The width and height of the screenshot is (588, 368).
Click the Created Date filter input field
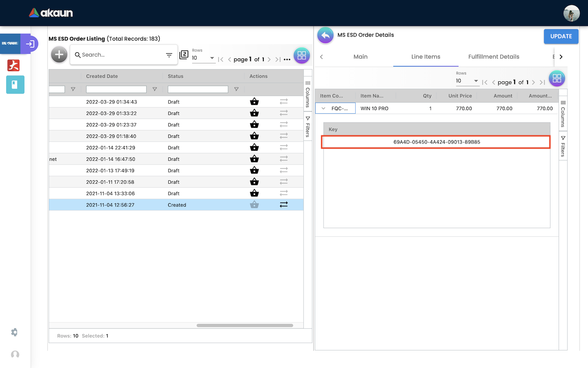(116, 89)
